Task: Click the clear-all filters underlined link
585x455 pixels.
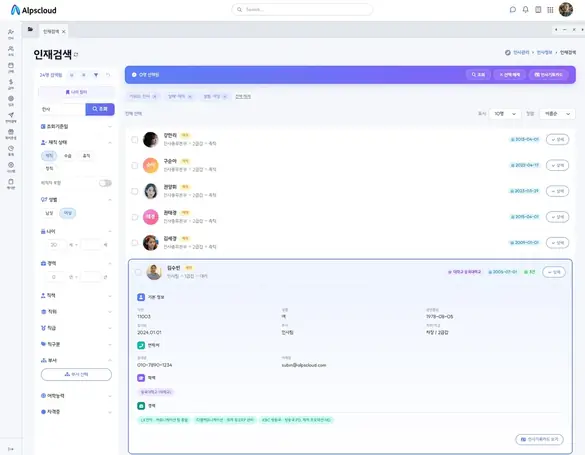Action: [x=243, y=97]
